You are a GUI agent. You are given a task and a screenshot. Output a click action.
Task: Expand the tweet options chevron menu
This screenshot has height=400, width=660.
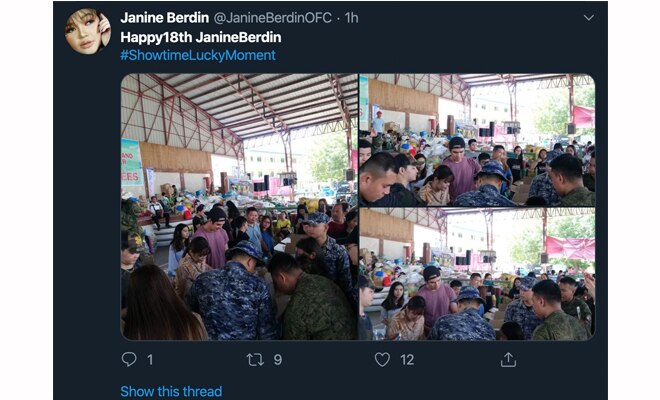click(588, 18)
